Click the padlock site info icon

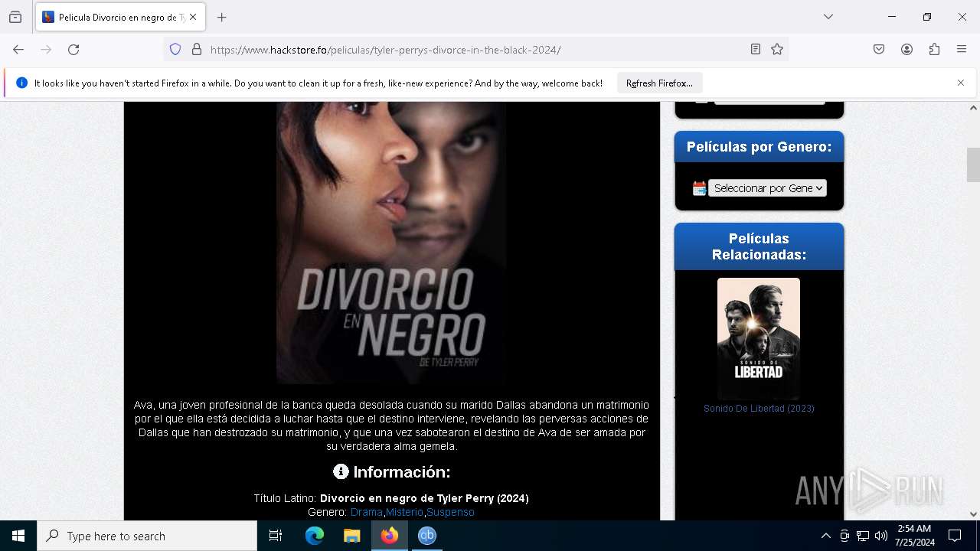(x=197, y=50)
